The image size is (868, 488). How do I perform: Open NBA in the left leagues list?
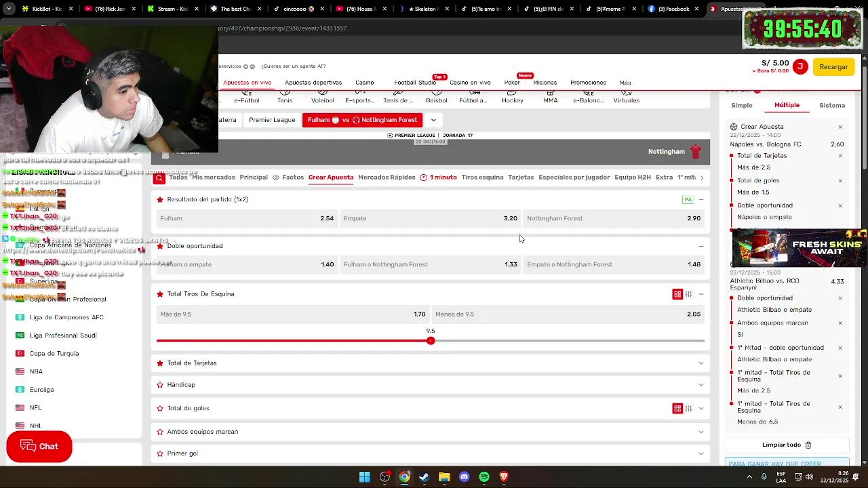(x=36, y=371)
